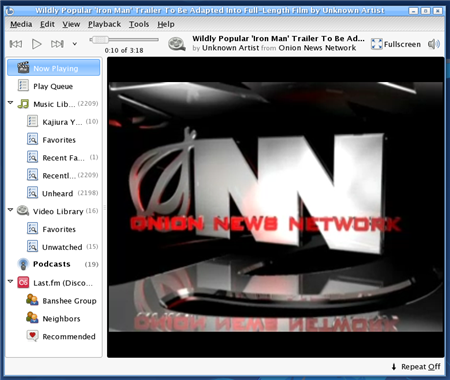
Task: Skip to the next track
Action: point(57,44)
